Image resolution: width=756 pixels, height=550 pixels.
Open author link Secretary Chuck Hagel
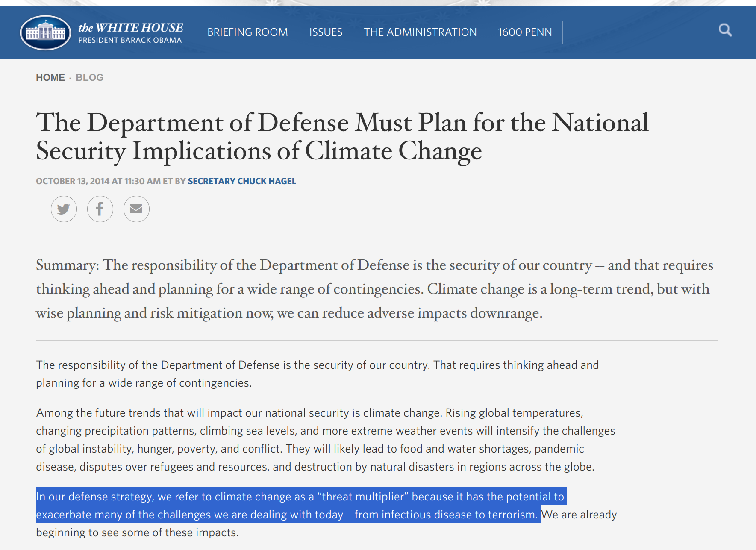coord(242,181)
